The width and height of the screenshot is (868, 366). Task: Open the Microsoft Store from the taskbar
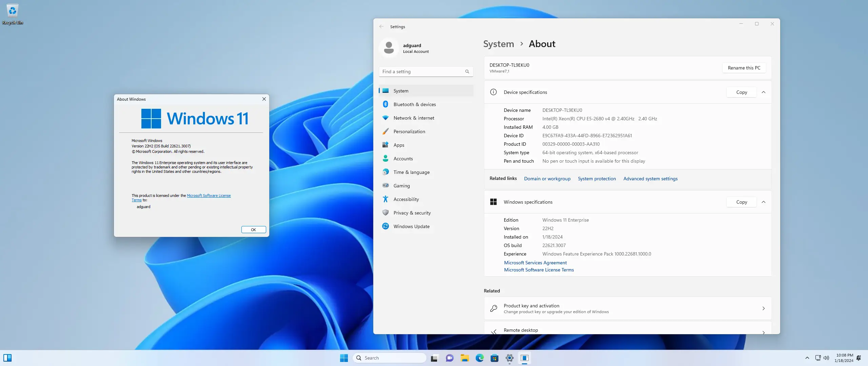[x=495, y=358]
